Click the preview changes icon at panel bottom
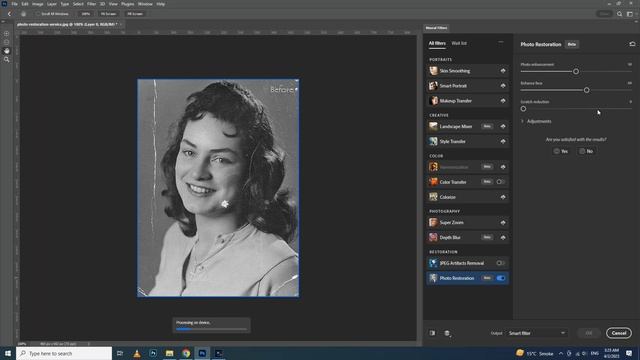Image resolution: width=640 pixels, height=360 pixels. click(432, 333)
